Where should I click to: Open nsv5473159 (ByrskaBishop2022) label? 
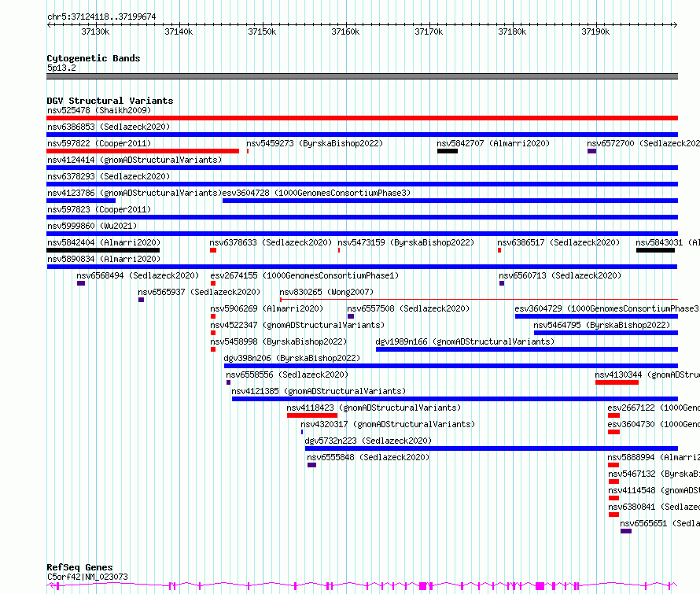pos(406,242)
